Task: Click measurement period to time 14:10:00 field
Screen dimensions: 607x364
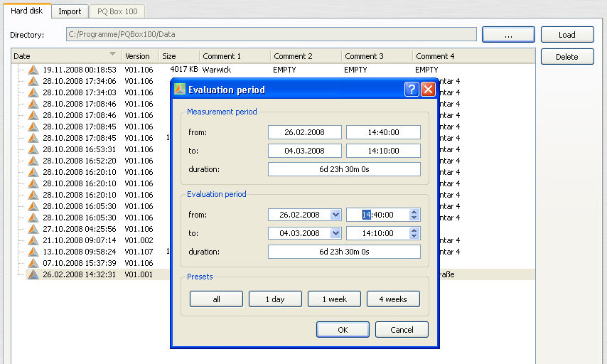Action: click(x=383, y=151)
